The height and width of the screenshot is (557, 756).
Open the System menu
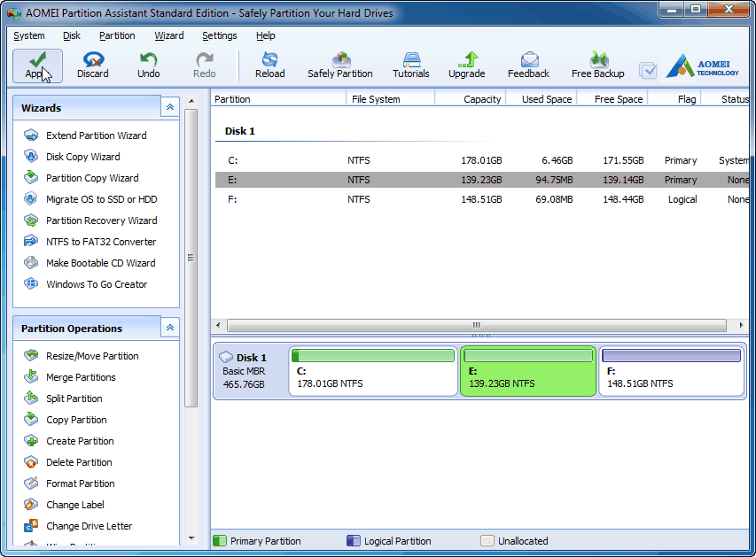29,35
